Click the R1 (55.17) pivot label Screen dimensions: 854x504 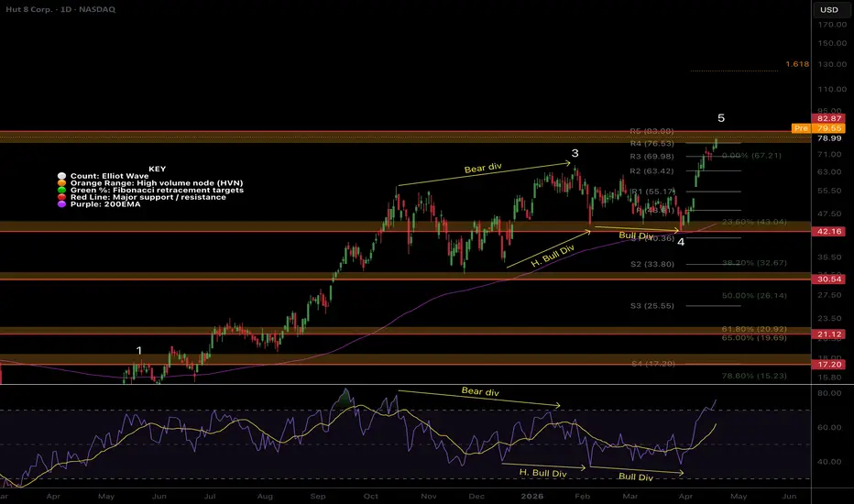click(653, 192)
